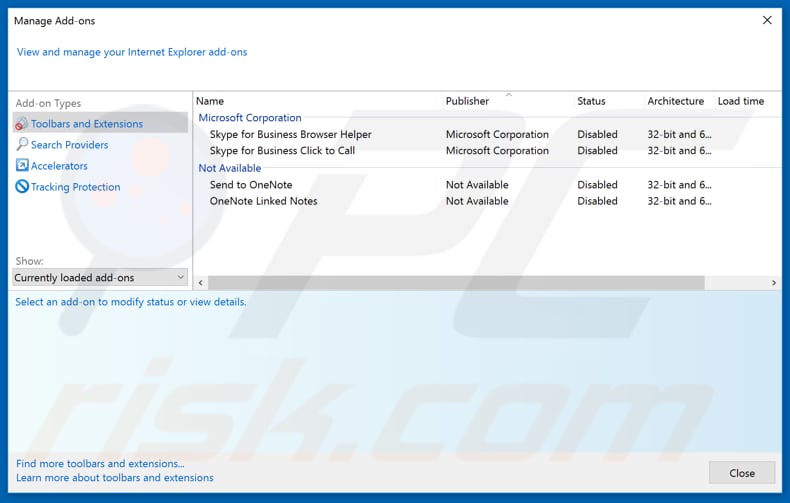Click the Close button

click(742, 473)
